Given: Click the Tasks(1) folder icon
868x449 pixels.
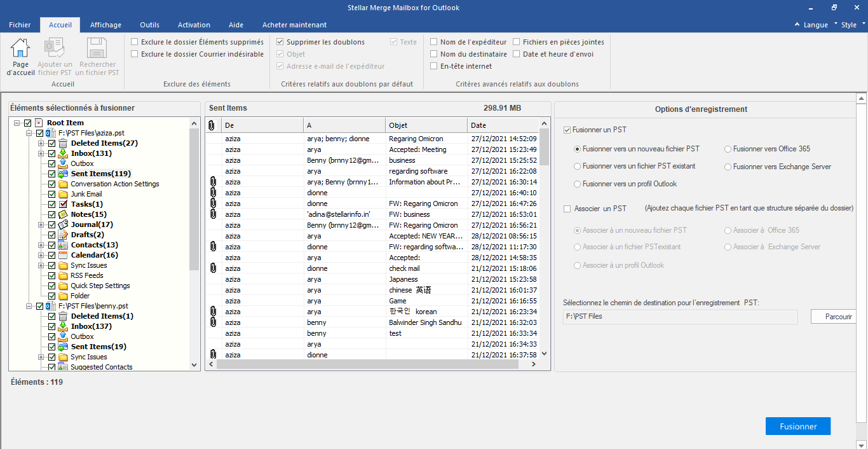Looking at the screenshot, I should tap(63, 204).
